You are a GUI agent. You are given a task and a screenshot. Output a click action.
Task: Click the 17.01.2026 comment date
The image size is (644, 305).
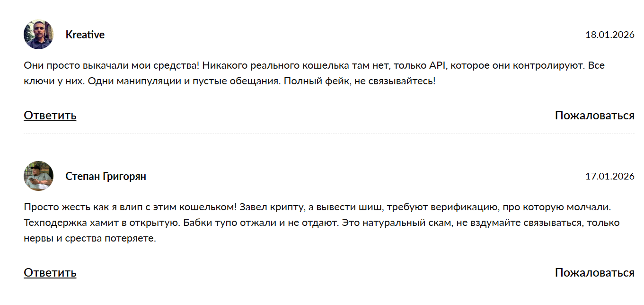(x=609, y=177)
